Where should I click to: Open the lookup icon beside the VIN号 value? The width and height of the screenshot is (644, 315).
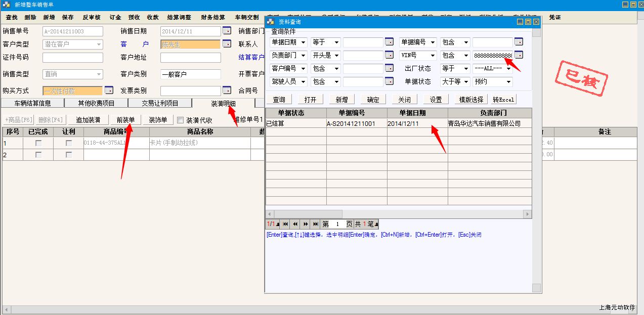coord(519,55)
